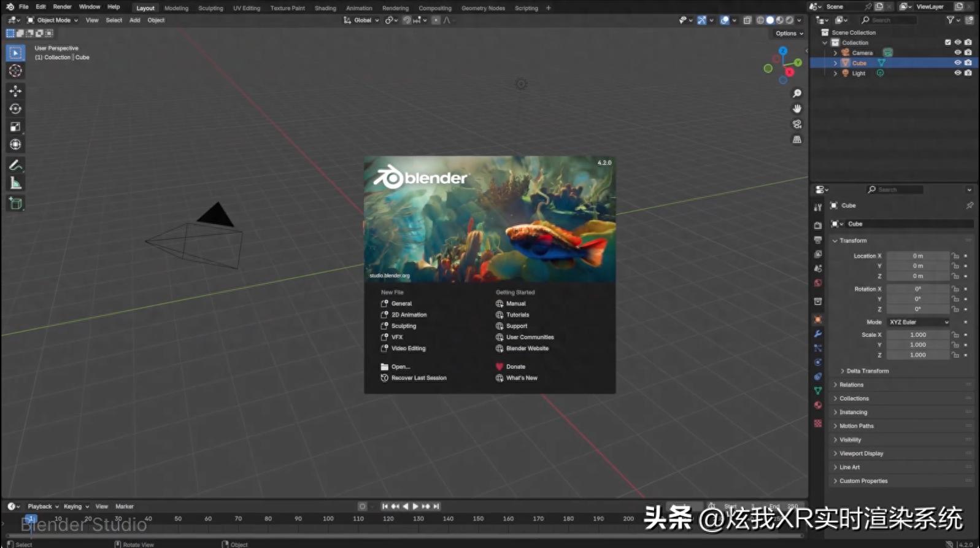Collapse the Transform panel

click(x=853, y=241)
